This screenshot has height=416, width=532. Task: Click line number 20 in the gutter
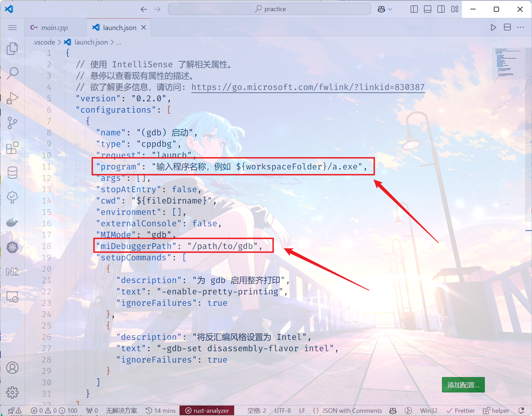click(x=47, y=269)
